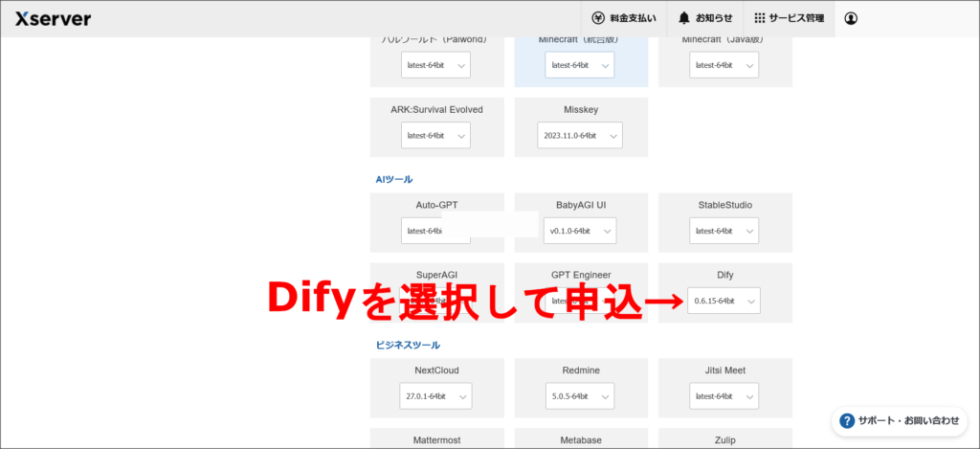Open BabyAGI UI v0.1.0-64bit dropdown
980x449 pixels.
tap(579, 231)
